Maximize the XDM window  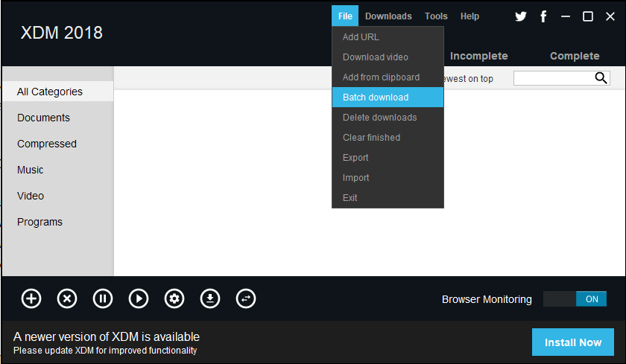(x=588, y=16)
